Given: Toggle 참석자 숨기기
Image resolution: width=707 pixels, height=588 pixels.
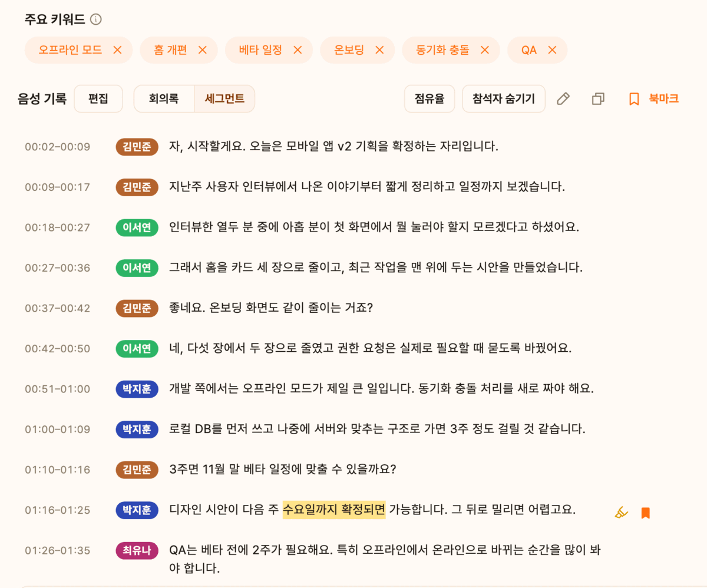Looking at the screenshot, I should (503, 98).
